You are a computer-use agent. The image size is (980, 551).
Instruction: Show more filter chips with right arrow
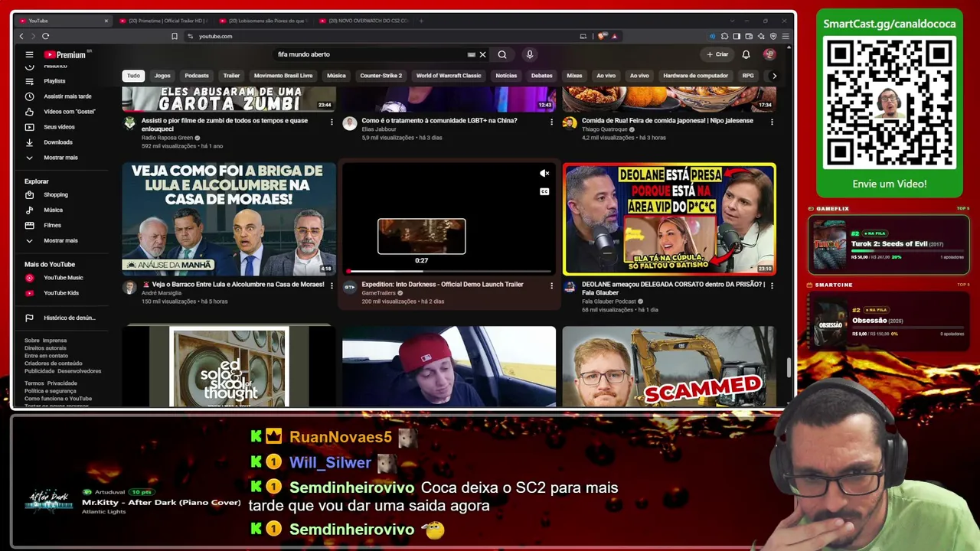coord(774,76)
